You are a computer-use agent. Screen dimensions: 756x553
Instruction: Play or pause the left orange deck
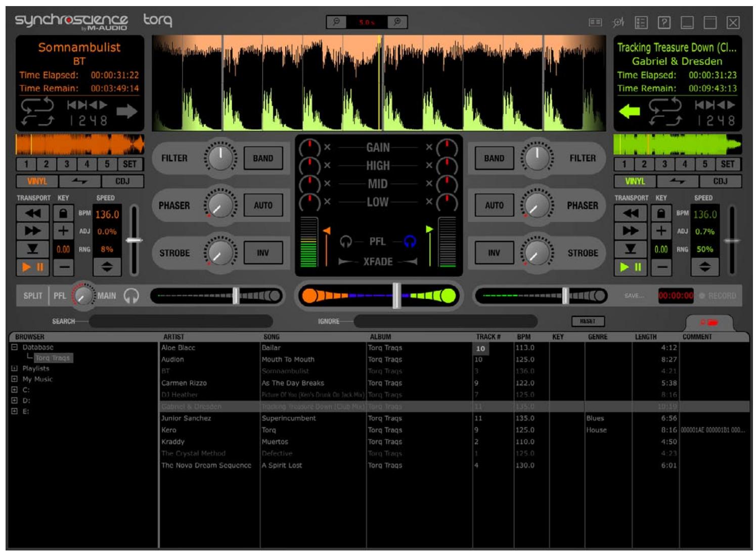[x=33, y=267]
